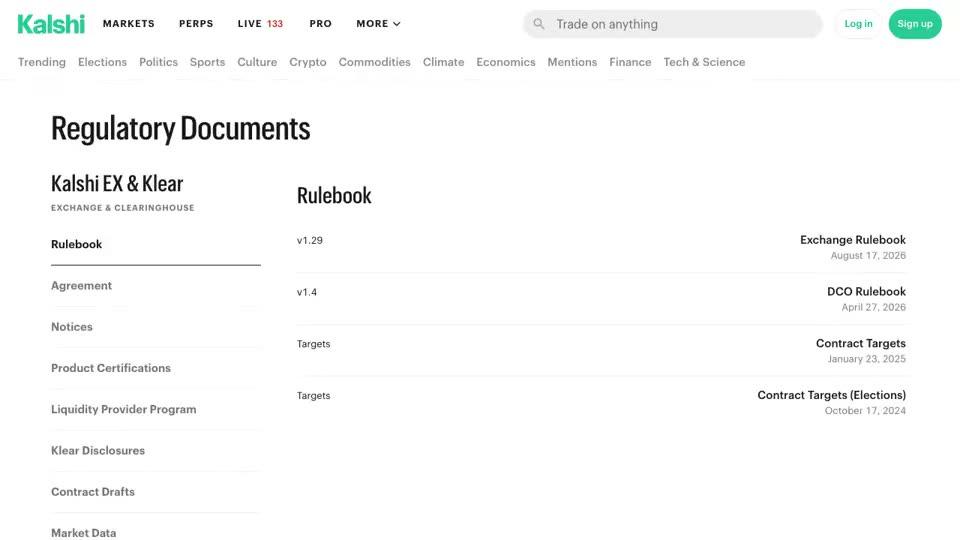Select the Finance category
The height and width of the screenshot is (540, 960).
pyautogui.click(x=630, y=62)
